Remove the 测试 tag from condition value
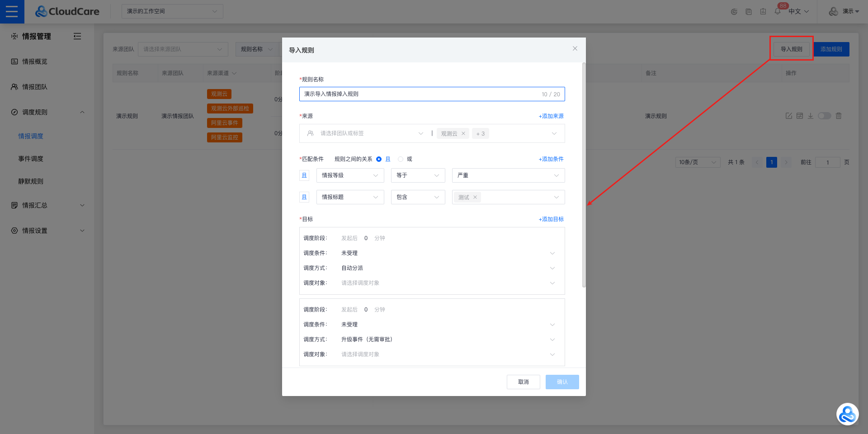This screenshot has width=868, height=434. click(x=475, y=198)
